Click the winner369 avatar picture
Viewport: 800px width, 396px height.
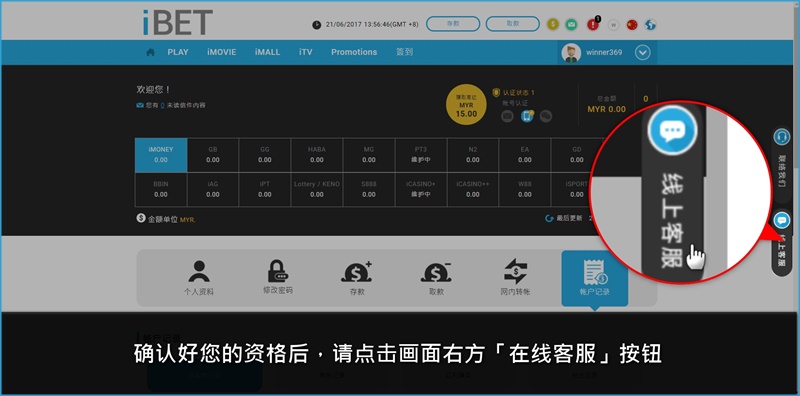pos(571,53)
